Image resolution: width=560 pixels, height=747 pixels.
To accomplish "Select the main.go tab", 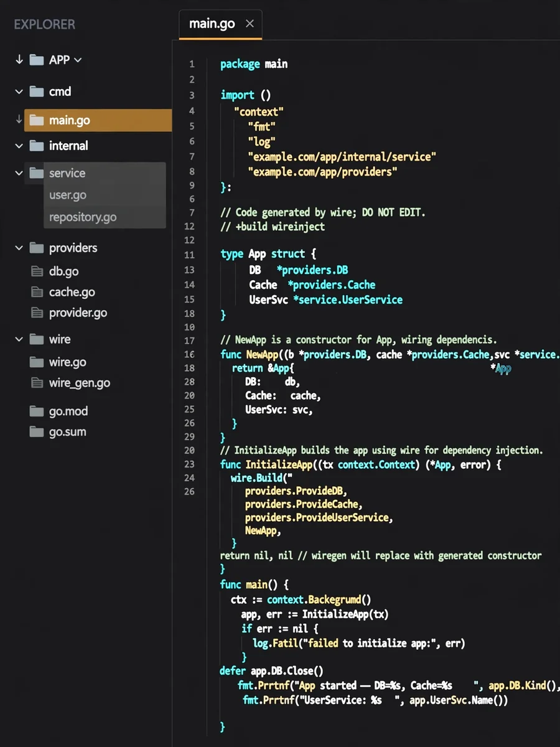I will (x=220, y=24).
